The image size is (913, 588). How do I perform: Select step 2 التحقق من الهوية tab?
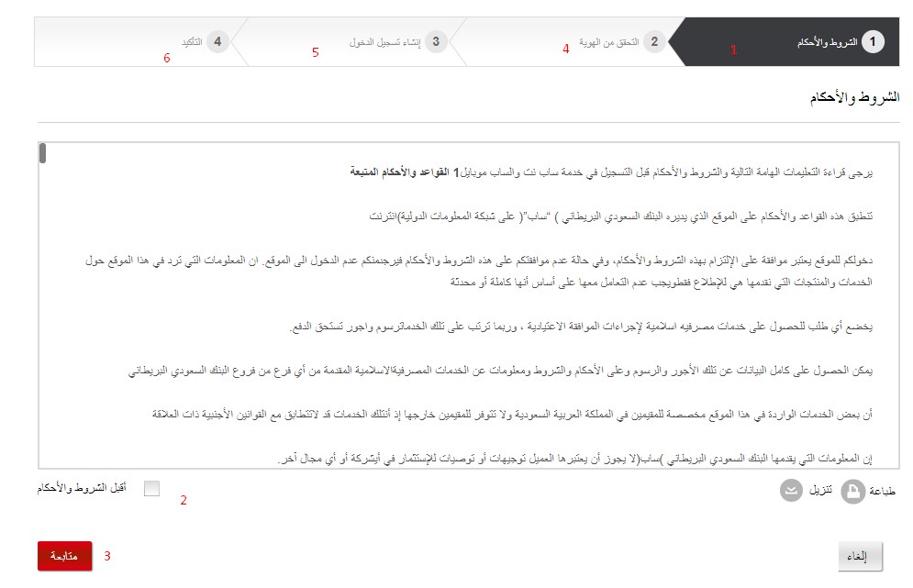(x=568, y=42)
